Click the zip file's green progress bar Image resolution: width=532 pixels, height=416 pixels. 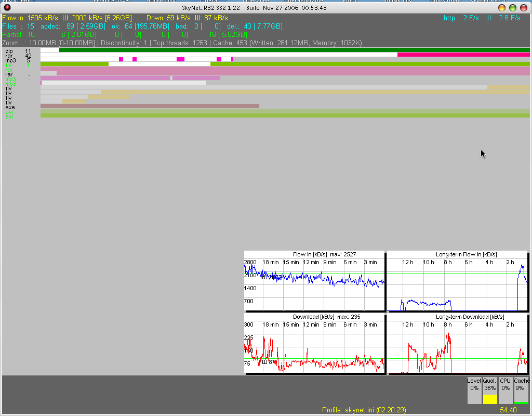click(294, 50)
